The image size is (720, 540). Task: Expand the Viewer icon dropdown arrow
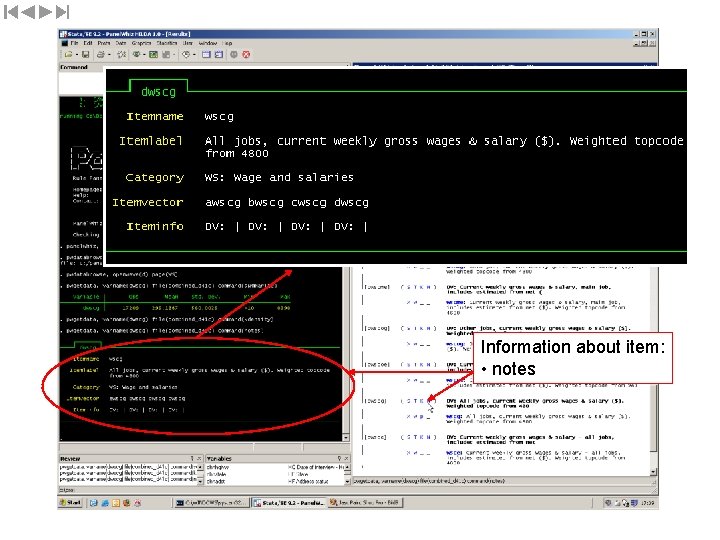(x=144, y=55)
